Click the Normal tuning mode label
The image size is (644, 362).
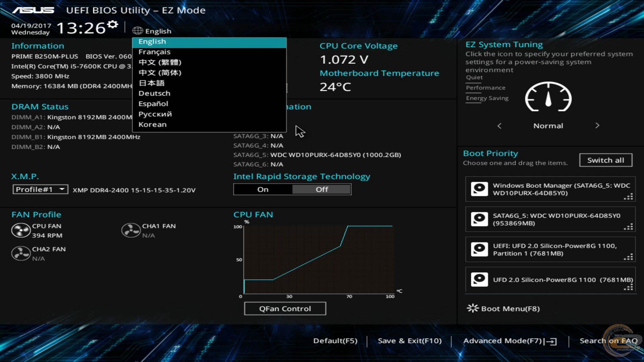pyautogui.click(x=548, y=126)
